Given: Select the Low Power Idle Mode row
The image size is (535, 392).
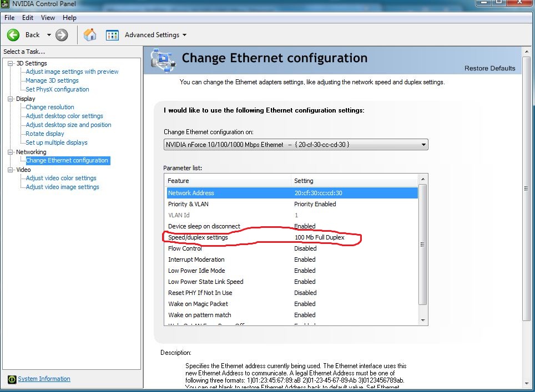Looking at the screenshot, I should tap(292, 271).
